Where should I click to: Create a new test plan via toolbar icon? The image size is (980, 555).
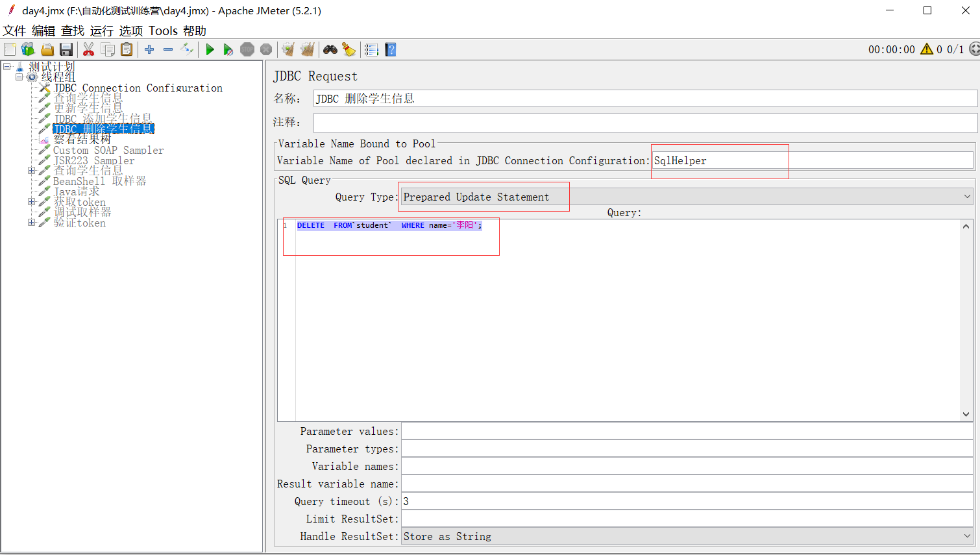click(x=10, y=49)
